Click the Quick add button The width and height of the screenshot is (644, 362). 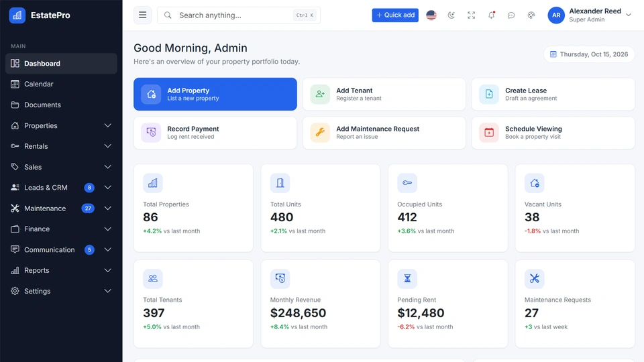[x=395, y=15]
